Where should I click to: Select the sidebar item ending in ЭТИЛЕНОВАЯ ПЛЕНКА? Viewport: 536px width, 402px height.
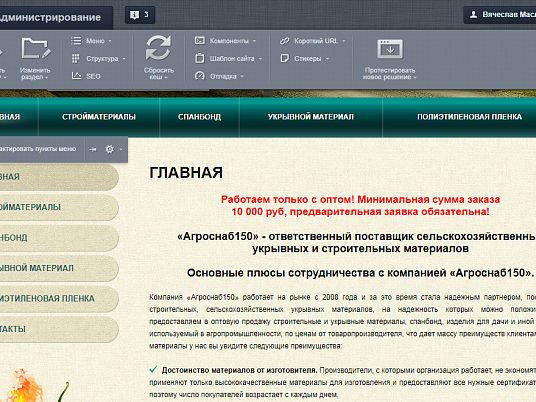tap(59, 298)
